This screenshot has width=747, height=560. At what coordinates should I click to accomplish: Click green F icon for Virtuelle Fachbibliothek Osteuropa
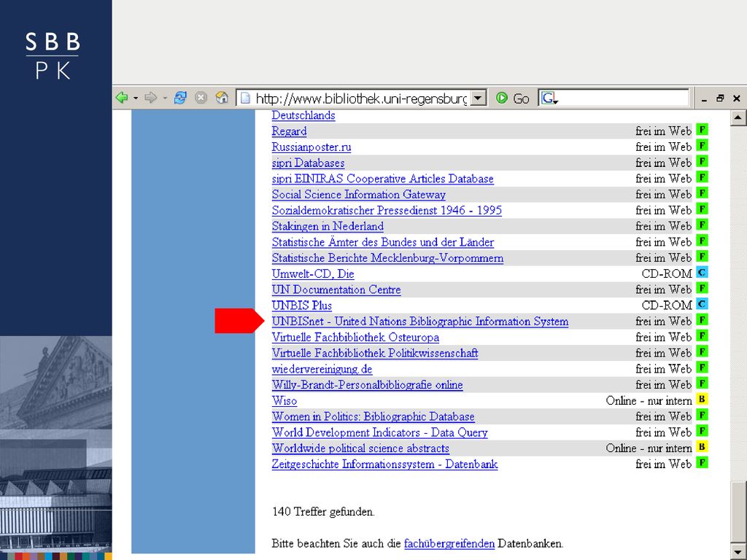point(702,335)
